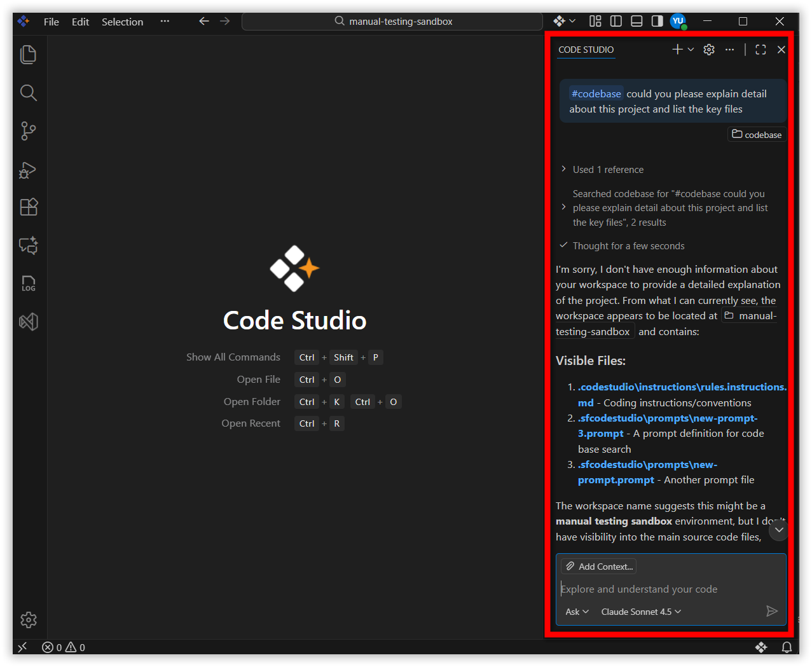
Task: Open rules.instructions.md file link
Action: click(682, 394)
